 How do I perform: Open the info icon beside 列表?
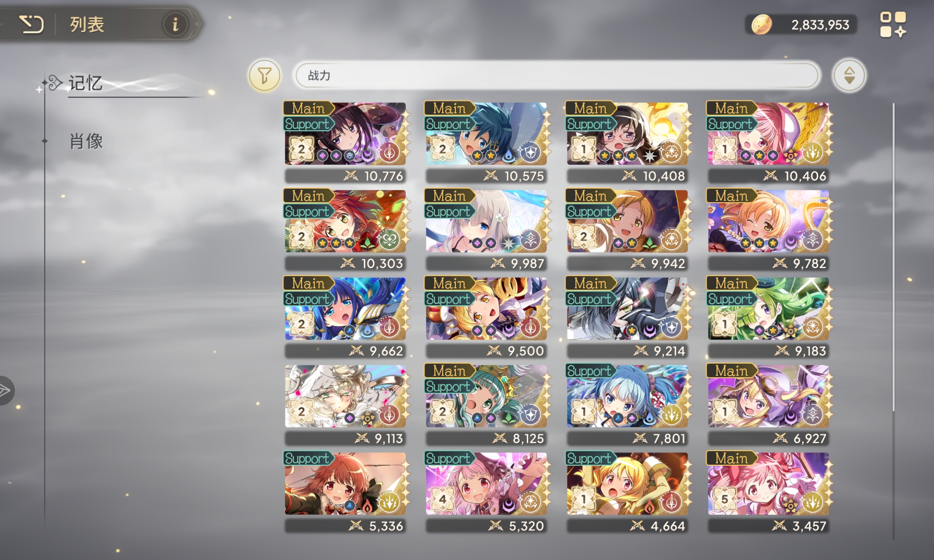(175, 24)
